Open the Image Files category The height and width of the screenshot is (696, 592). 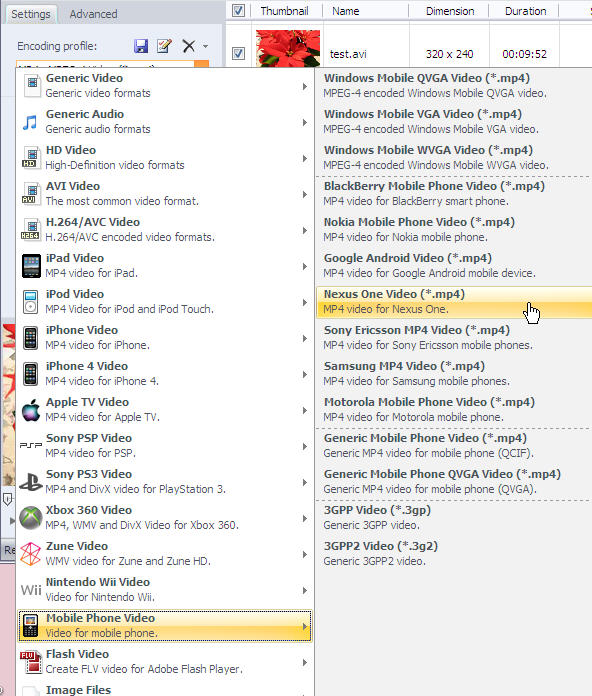[164, 690]
